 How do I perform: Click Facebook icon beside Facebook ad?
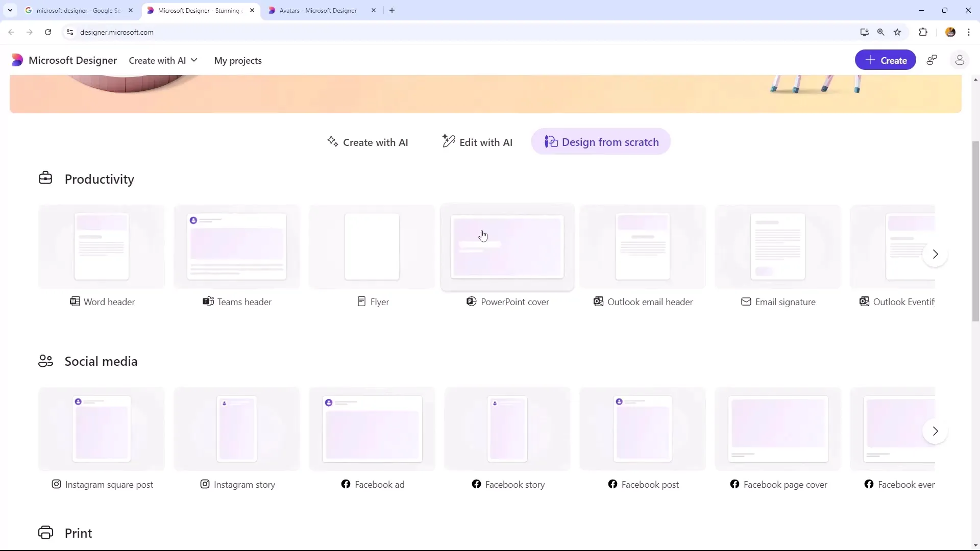pos(346,484)
